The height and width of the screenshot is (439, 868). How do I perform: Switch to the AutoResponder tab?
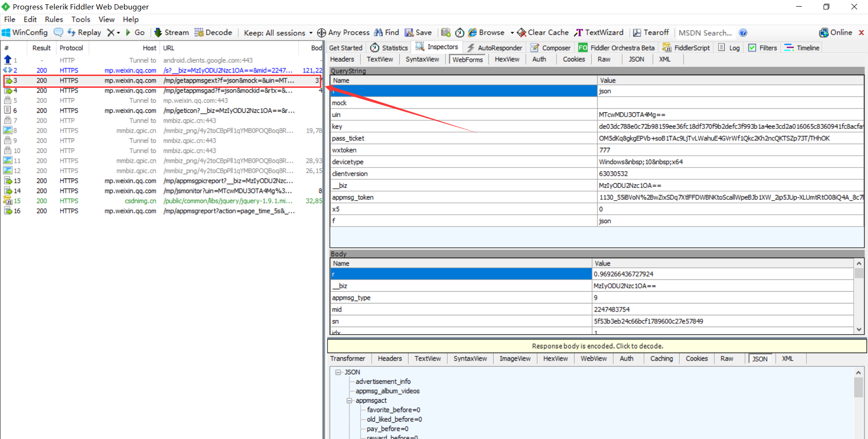495,48
